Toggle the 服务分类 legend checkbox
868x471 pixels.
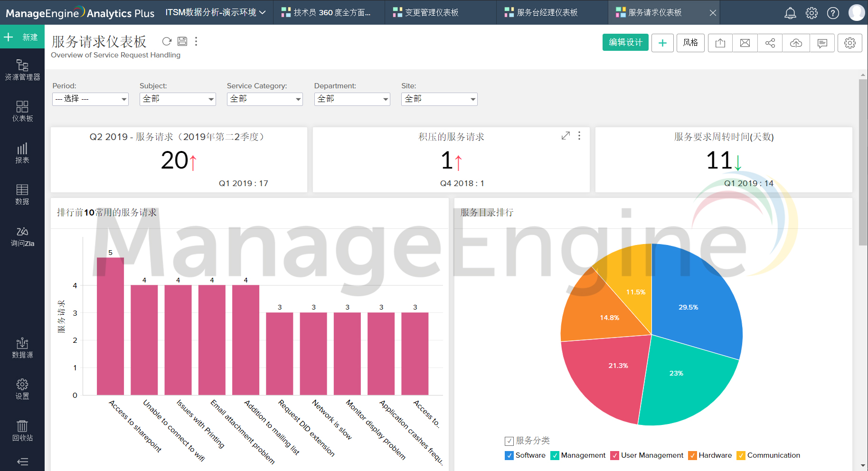point(509,441)
